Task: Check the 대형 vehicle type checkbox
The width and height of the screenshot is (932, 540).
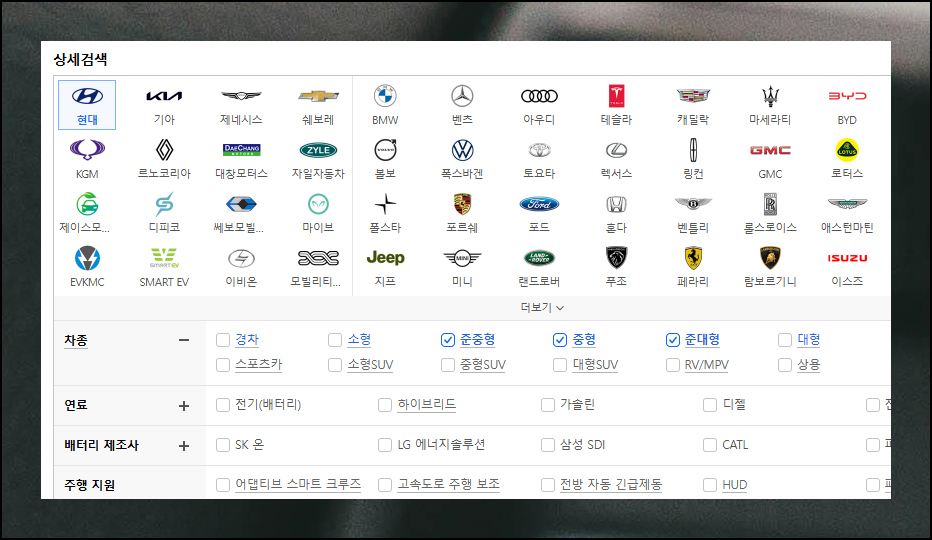Action: point(785,340)
